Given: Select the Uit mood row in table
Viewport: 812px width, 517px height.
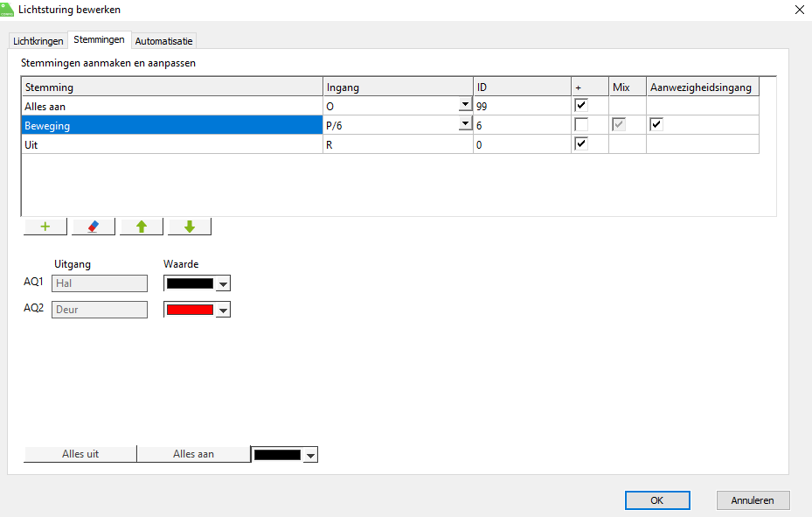Looking at the screenshot, I should click(172, 144).
